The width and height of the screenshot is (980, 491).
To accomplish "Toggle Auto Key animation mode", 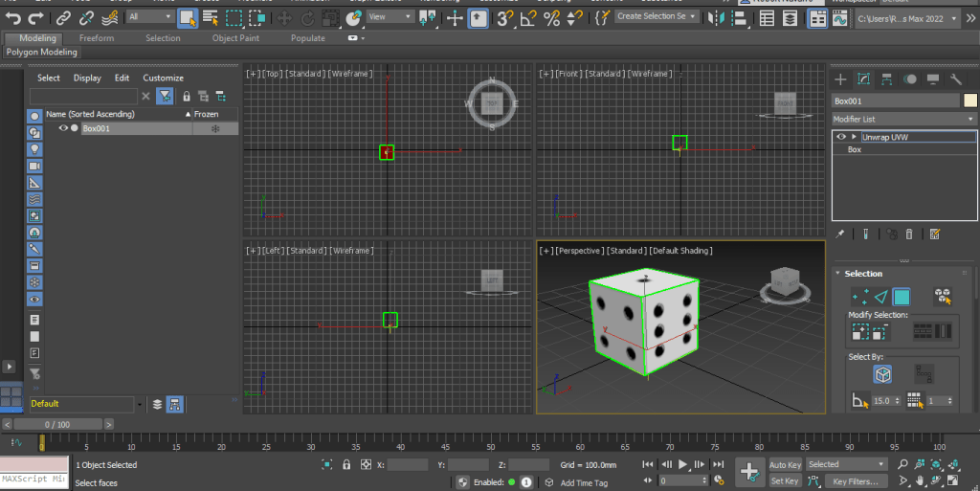I will tap(785, 464).
